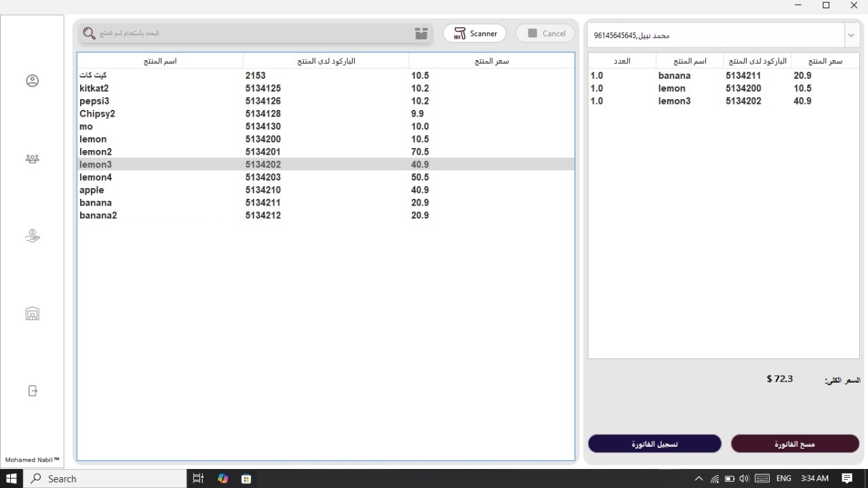The height and width of the screenshot is (488, 868).
Task: Select lemon in the product list
Action: pyautogui.click(x=325, y=139)
